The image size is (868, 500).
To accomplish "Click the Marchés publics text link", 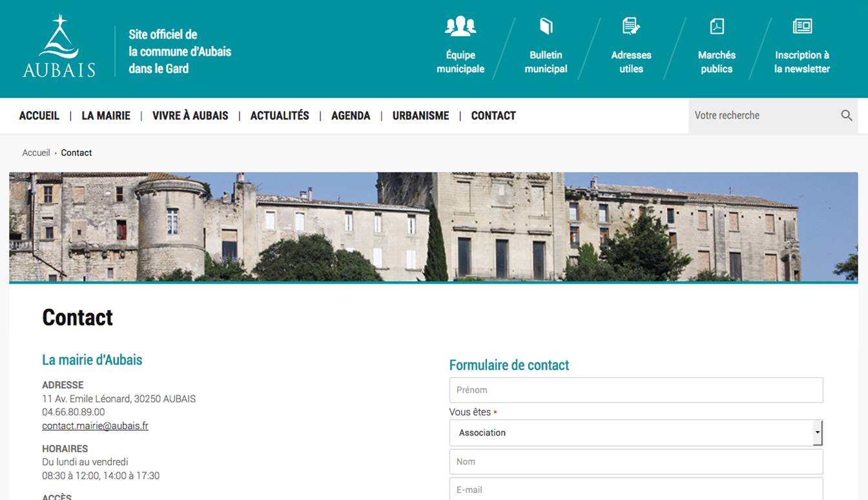I will pyautogui.click(x=717, y=62).
